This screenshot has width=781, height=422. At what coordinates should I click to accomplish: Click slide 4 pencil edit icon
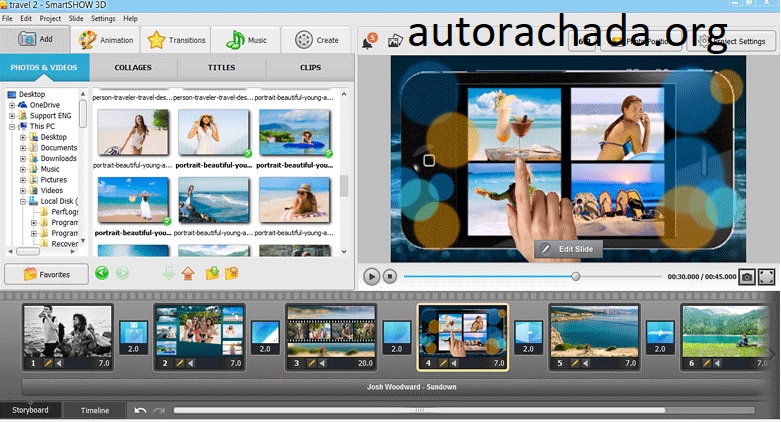point(443,363)
